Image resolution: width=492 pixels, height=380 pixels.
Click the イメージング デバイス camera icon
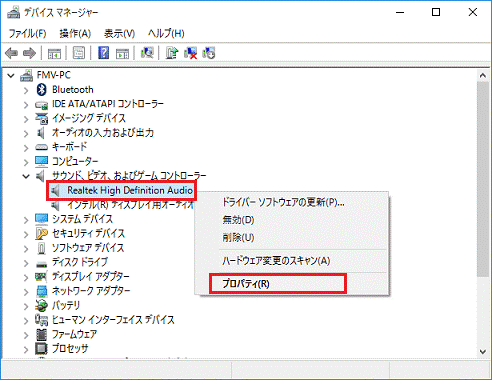click(x=41, y=118)
